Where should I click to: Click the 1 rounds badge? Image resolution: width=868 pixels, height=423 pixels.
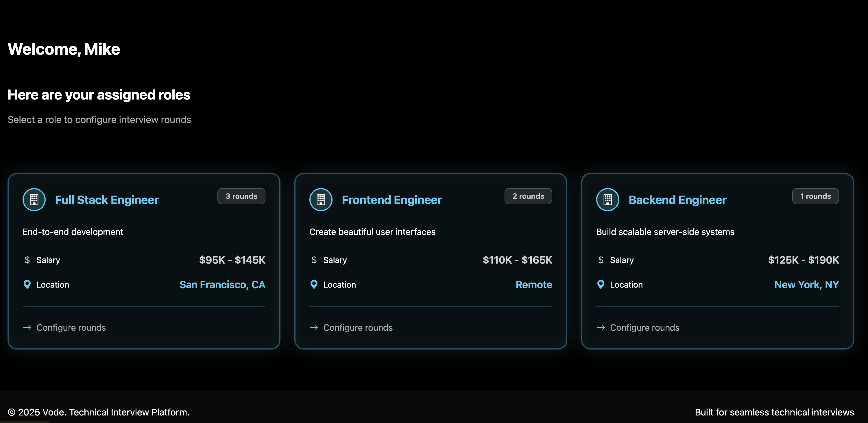815,196
